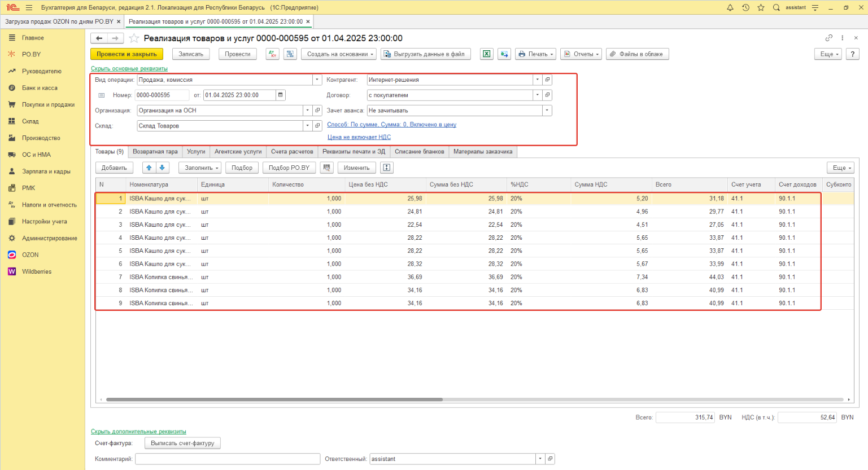
Task: Click the Номер field 0000-000595
Action: click(x=162, y=95)
